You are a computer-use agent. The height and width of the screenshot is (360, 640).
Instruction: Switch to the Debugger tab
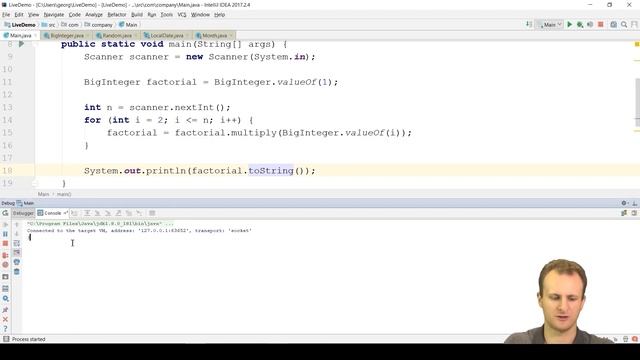point(23,213)
